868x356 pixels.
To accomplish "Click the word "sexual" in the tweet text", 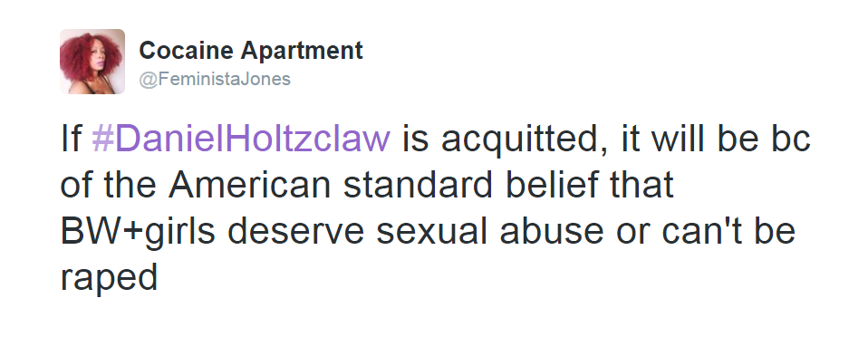I will click(x=430, y=231).
